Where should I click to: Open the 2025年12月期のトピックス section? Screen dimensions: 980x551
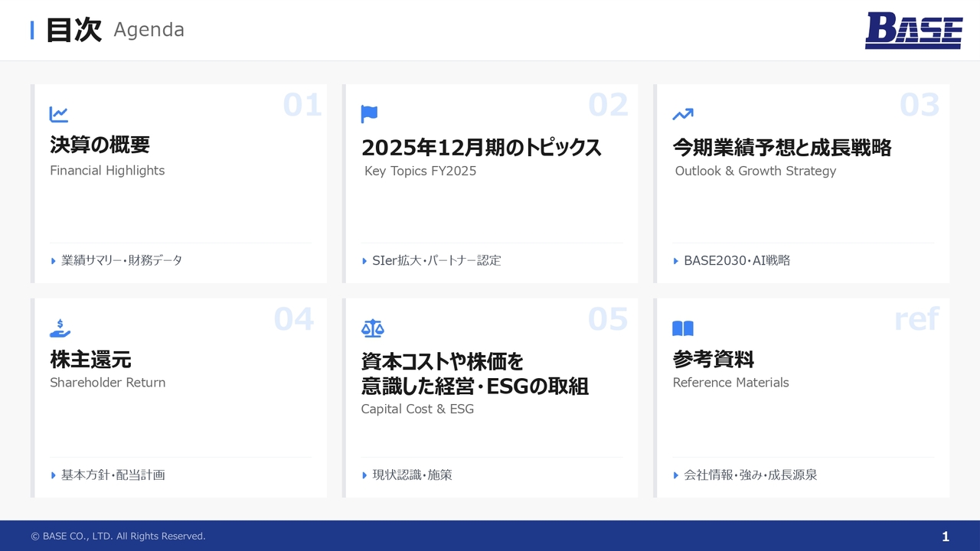(x=482, y=146)
